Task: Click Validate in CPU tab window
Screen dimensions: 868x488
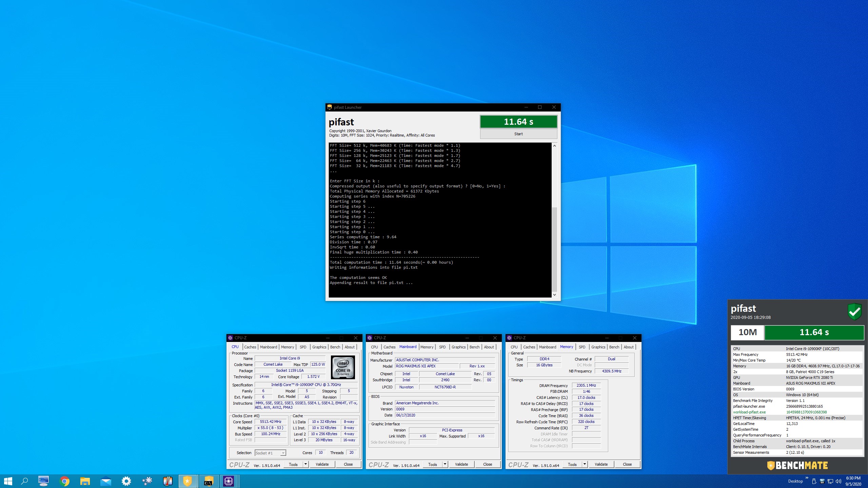Action: pos(322,464)
